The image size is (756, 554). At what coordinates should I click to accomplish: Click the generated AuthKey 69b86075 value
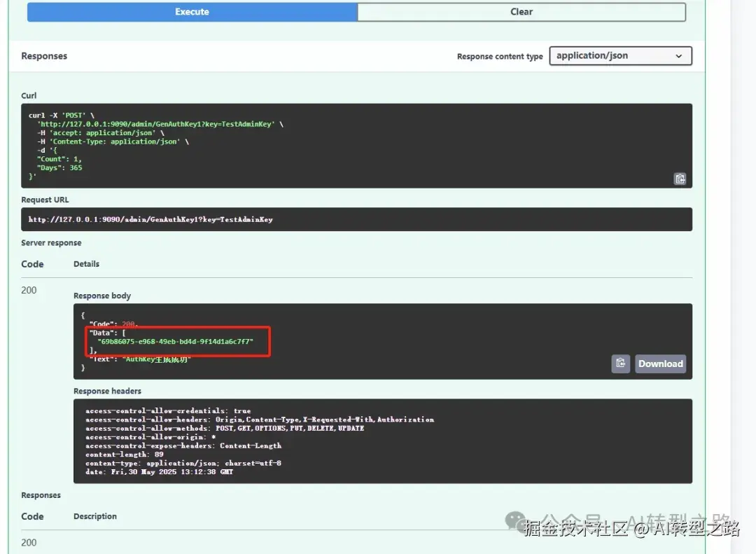176,341
